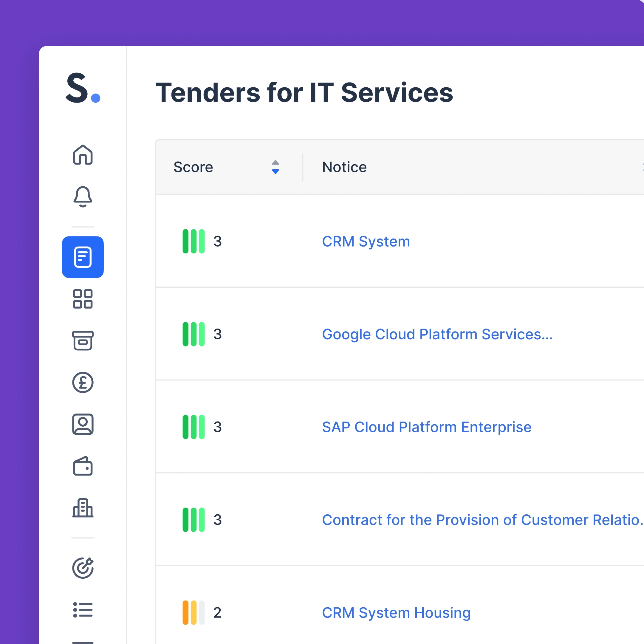The image size is (644, 644).
Task: Click Tenders for IT Services heading
Action: [x=304, y=92]
